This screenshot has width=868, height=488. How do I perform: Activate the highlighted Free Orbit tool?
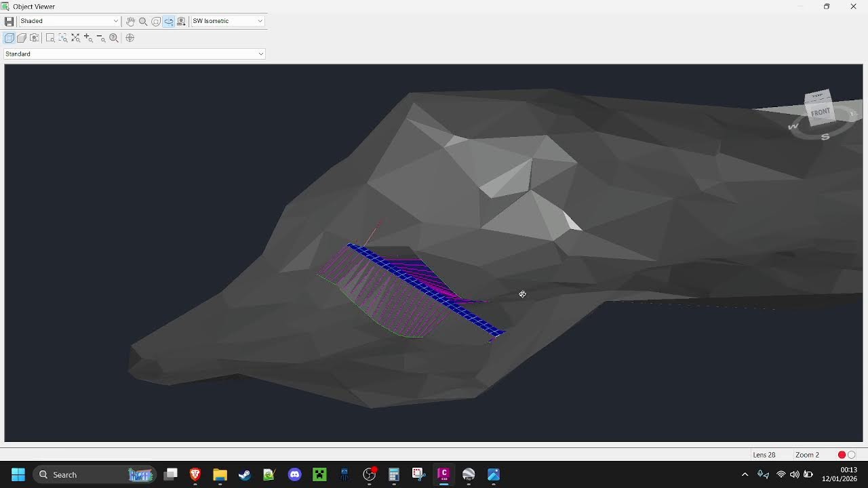169,22
